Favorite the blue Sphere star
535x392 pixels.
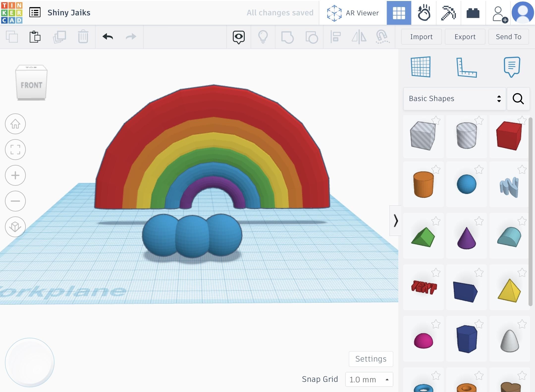click(479, 170)
